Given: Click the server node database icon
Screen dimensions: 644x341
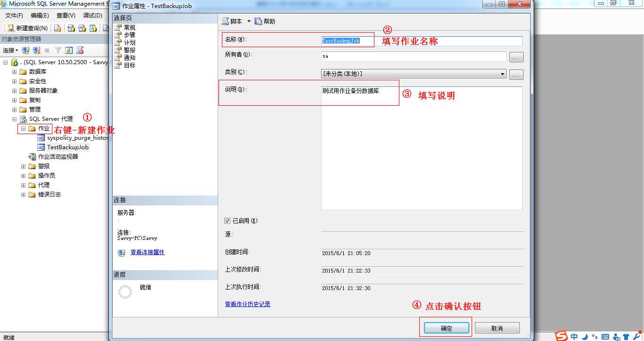Looking at the screenshot, I should pos(14,62).
